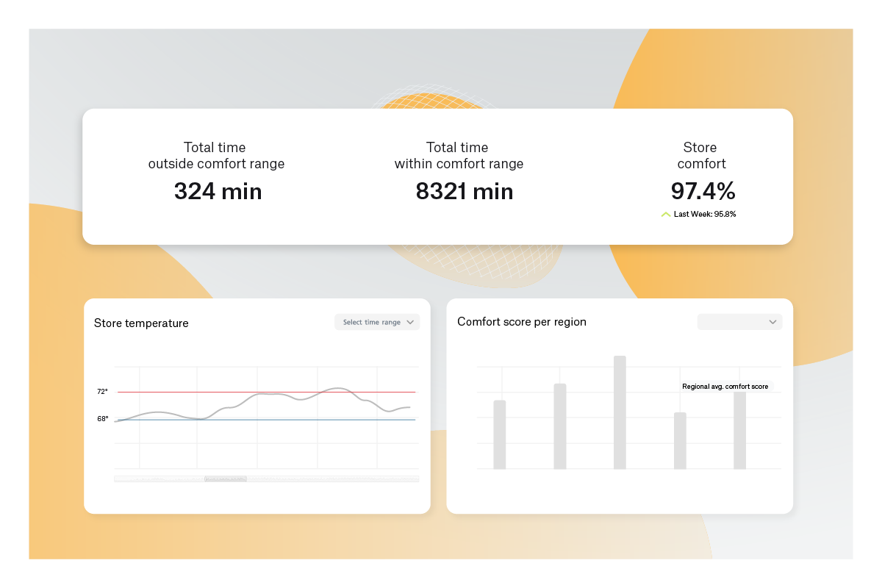882x588 pixels.
Task: Click the Last Week: 95.8% comparison text
Action: tap(704, 215)
